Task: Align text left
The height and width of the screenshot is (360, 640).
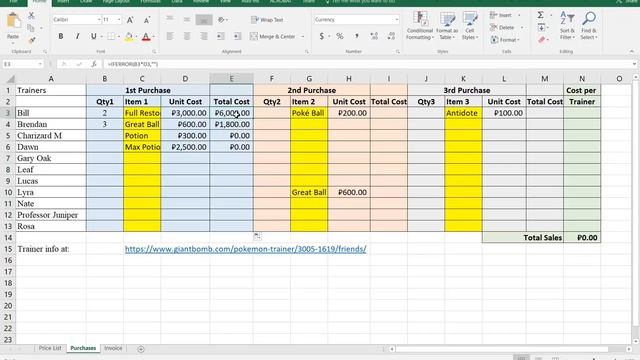Action: click(170, 36)
